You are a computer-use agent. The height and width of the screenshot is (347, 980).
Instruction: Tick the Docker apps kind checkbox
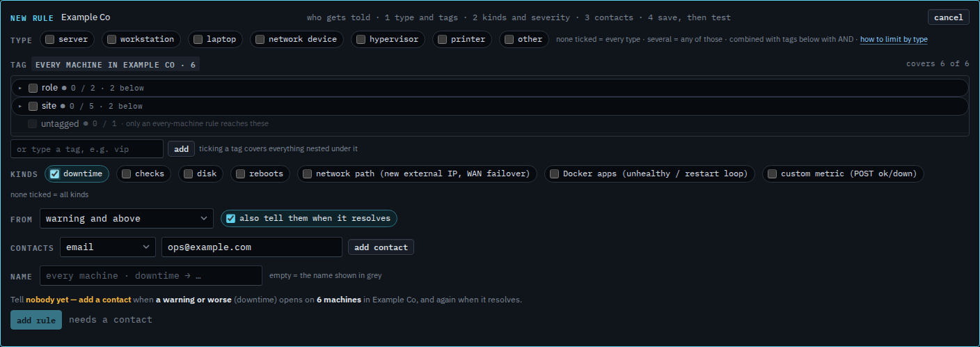[554, 174]
